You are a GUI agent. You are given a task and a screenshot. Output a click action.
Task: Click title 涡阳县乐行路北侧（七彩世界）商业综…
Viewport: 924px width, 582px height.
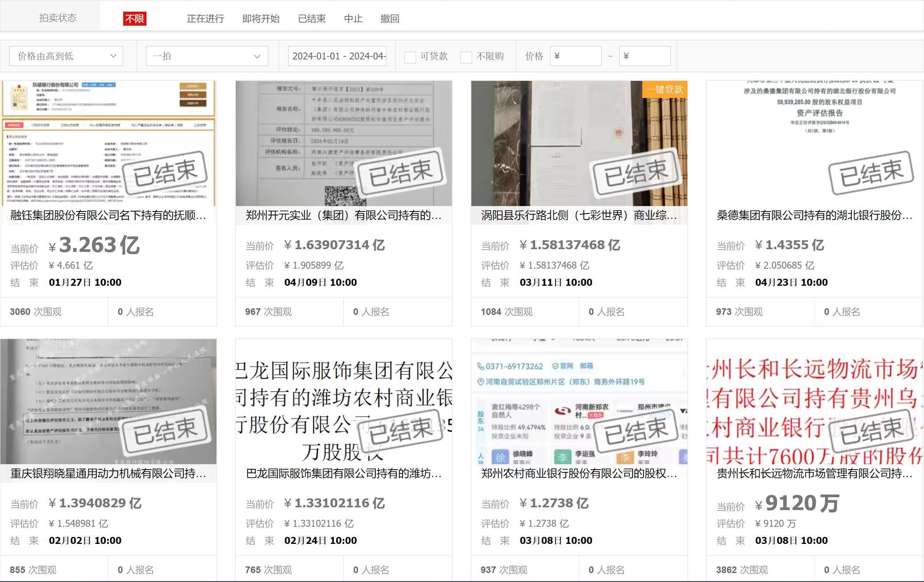pos(579,215)
